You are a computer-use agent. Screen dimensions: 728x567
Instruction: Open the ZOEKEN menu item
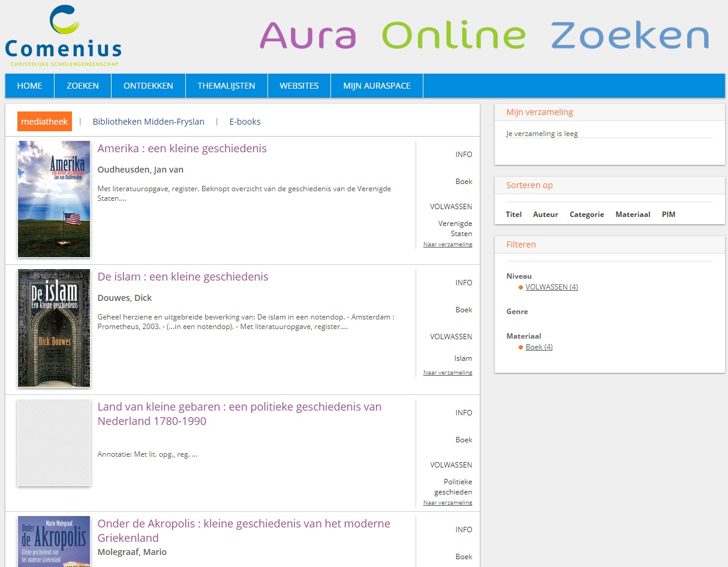click(83, 86)
